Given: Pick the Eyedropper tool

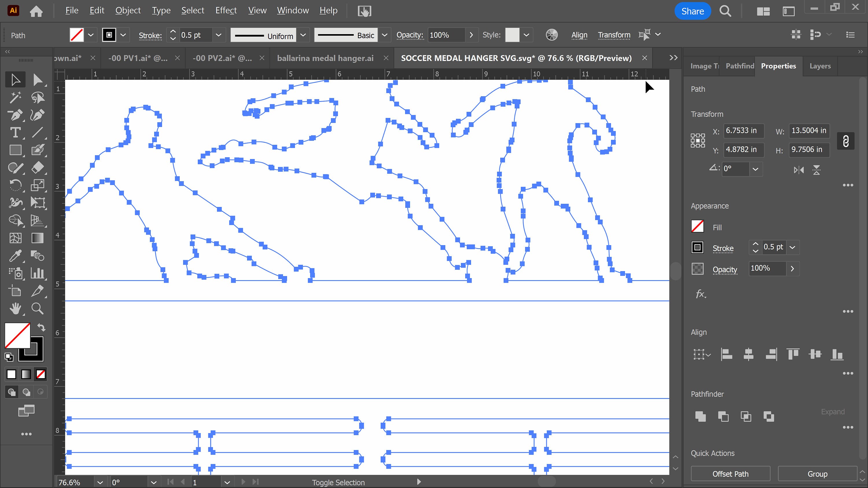Looking at the screenshot, I should (15, 256).
